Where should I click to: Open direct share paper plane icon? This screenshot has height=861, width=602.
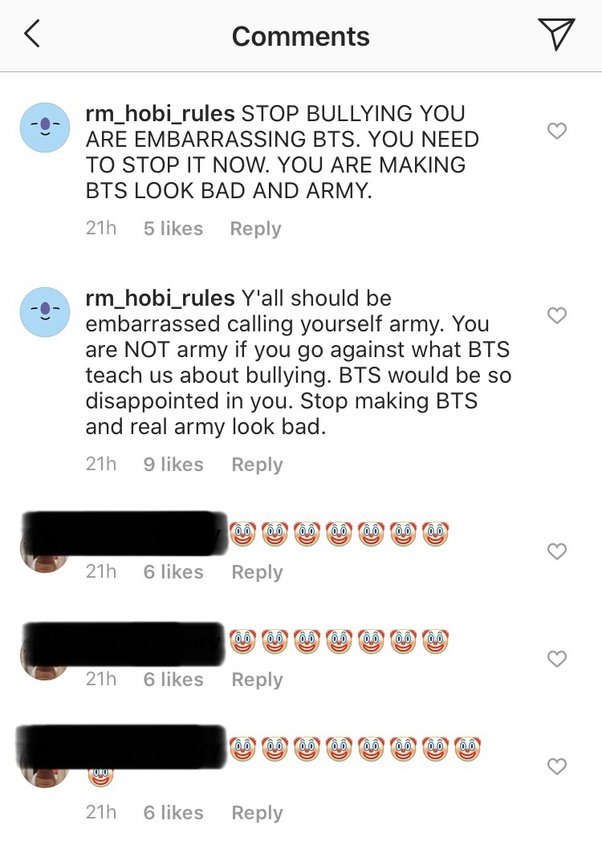click(x=556, y=33)
